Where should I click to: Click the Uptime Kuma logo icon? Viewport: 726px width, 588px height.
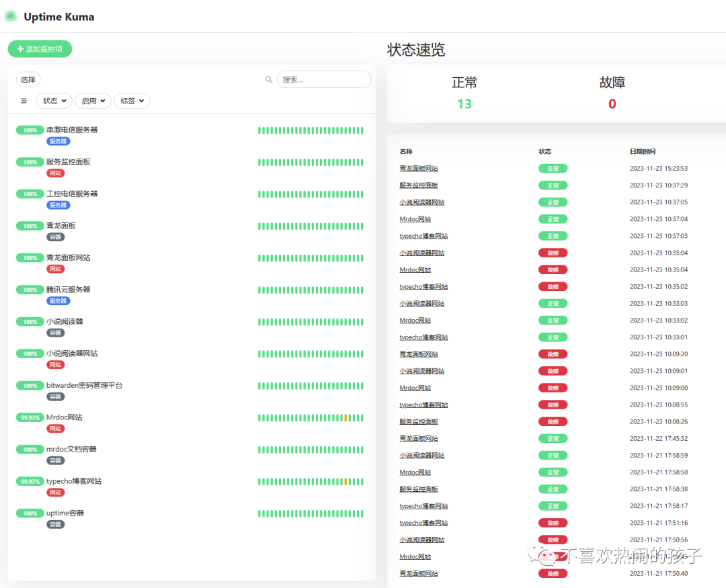point(11,15)
